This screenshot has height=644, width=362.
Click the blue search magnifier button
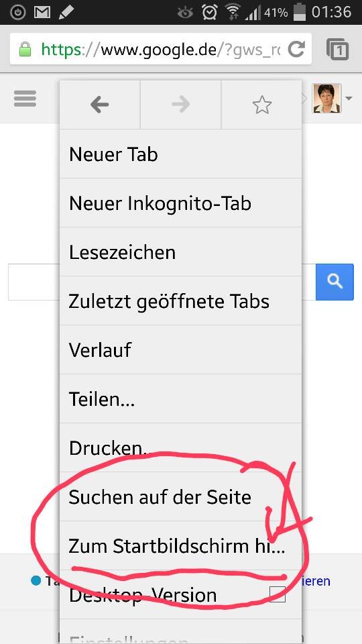click(335, 282)
